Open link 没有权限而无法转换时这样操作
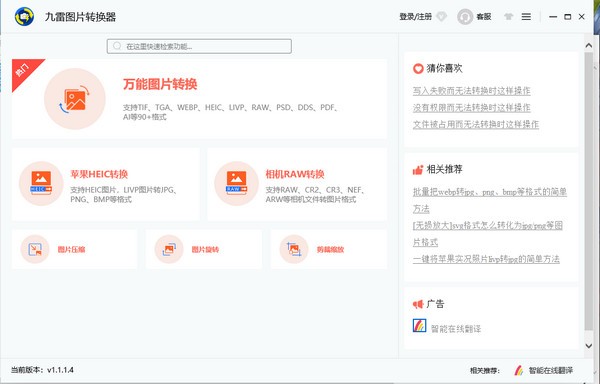Image resolution: width=600 pixels, height=384 pixels. point(471,108)
